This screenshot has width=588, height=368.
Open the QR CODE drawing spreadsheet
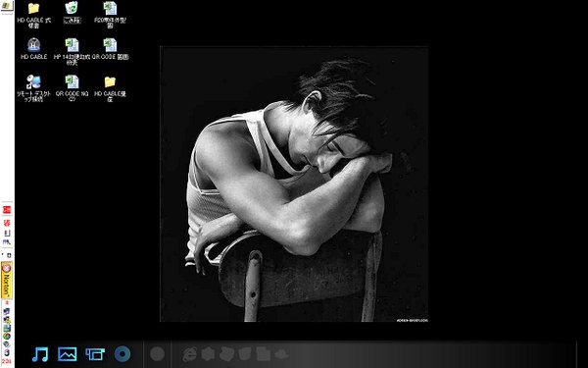(x=110, y=49)
